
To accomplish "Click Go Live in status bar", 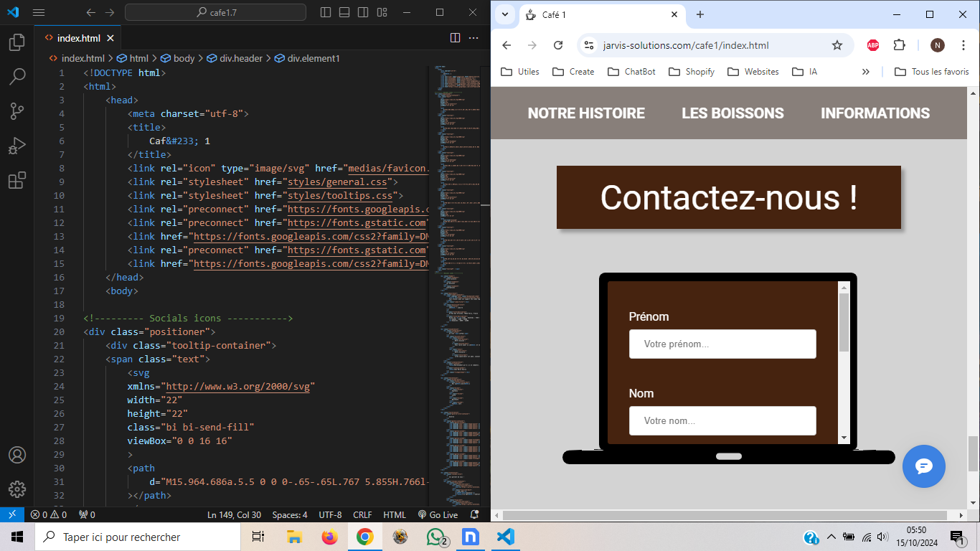I will coord(438,514).
